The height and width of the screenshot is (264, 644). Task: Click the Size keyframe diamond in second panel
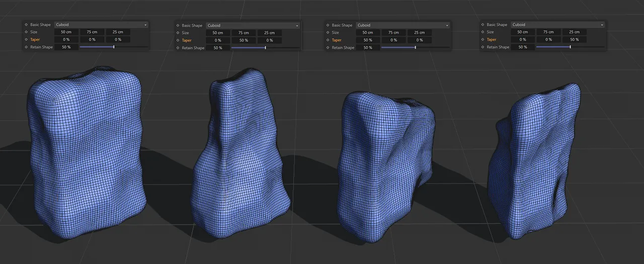coord(178,33)
